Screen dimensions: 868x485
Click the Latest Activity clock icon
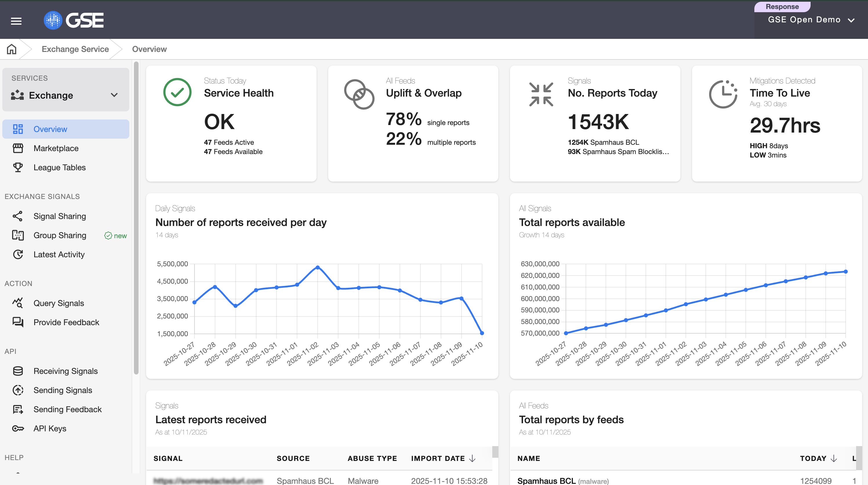(x=18, y=254)
